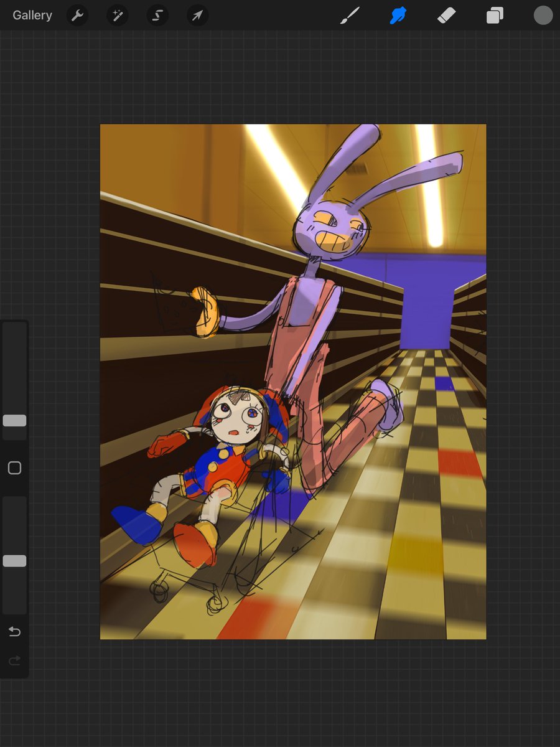Open the Adjustments menu (magic wand icon)

pos(117,15)
